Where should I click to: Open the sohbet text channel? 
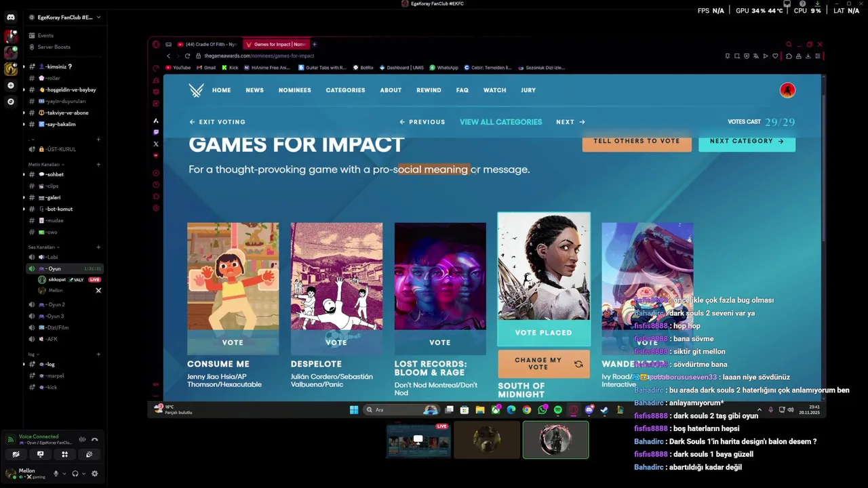(x=64, y=174)
